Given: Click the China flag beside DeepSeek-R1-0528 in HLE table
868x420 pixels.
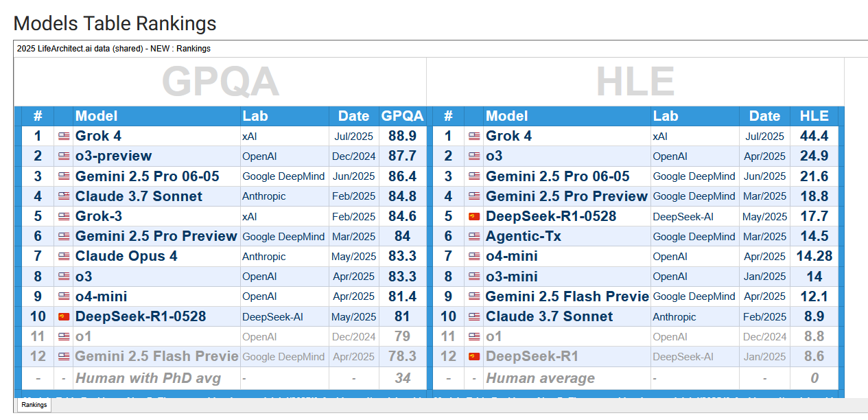Looking at the screenshot, I should (474, 216).
